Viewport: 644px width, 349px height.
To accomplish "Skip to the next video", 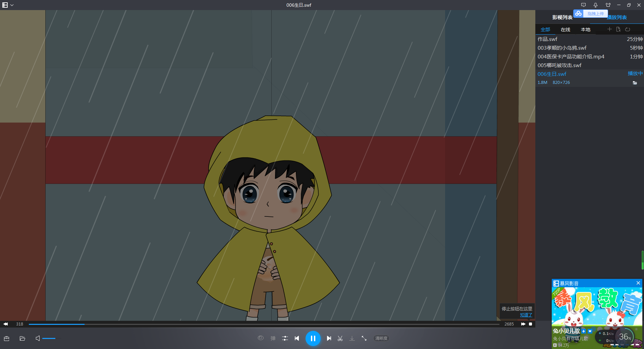I will tap(329, 338).
